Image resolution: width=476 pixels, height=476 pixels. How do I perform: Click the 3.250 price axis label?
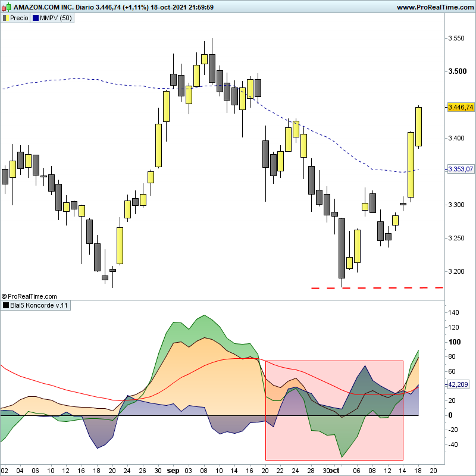[x=456, y=239]
